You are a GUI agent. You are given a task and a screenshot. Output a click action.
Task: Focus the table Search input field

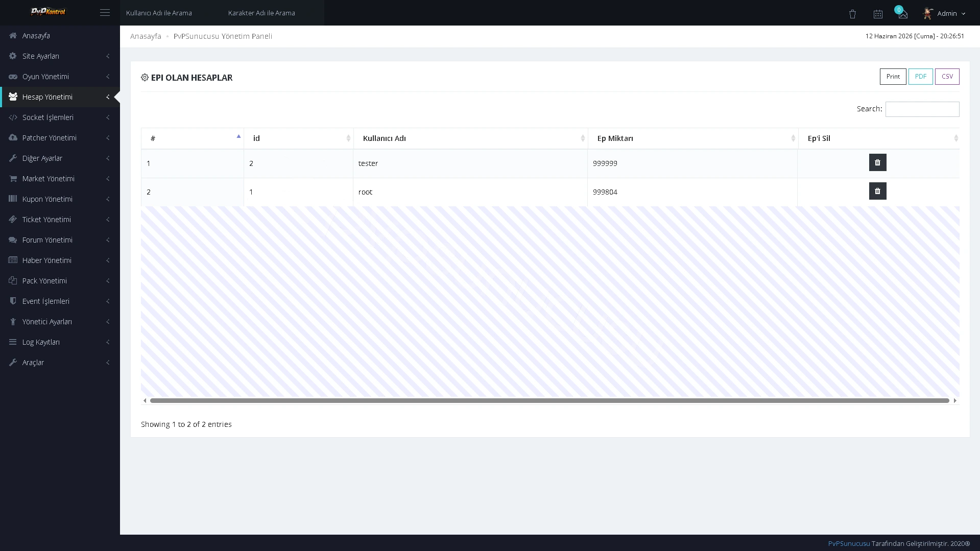pyautogui.click(x=922, y=109)
